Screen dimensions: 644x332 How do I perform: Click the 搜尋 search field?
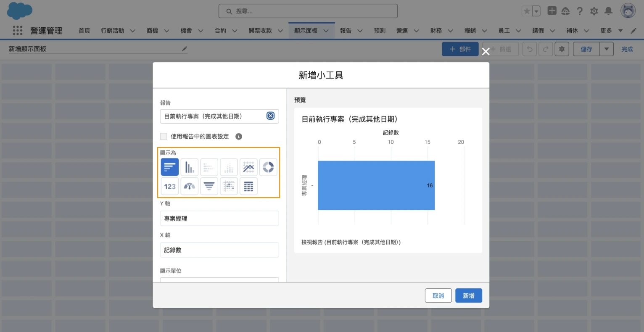coord(308,11)
